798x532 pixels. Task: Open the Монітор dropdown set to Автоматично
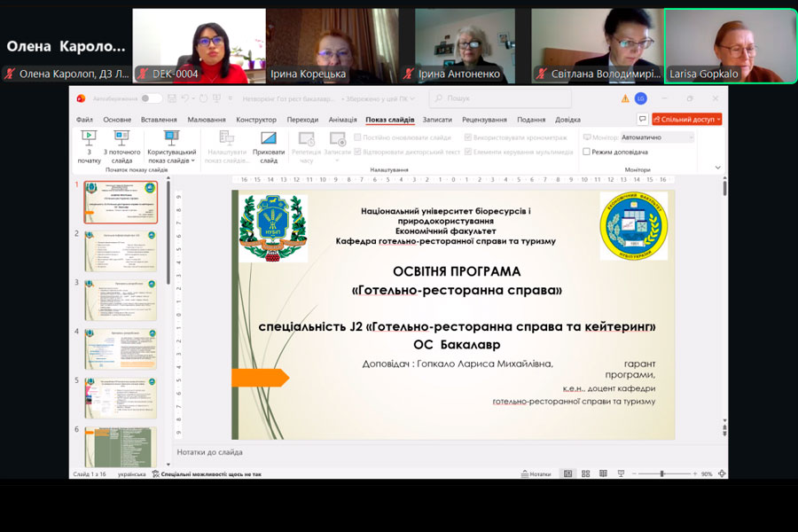tap(656, 137)
